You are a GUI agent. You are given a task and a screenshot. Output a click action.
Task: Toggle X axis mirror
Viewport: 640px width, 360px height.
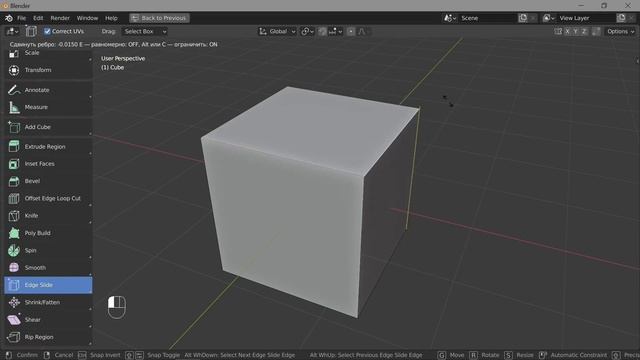[x=567, y=31]
